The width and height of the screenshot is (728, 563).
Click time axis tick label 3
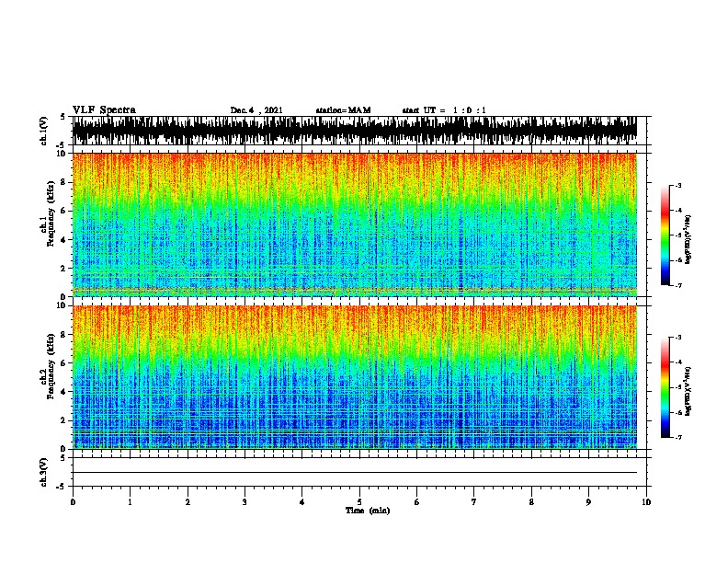(245, 502)
